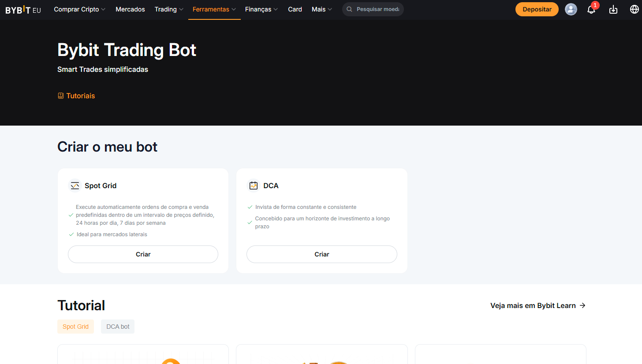Viewport: 642px width, 364px height.
Task: Click the search magnifier icon
Action: (349, 9)
